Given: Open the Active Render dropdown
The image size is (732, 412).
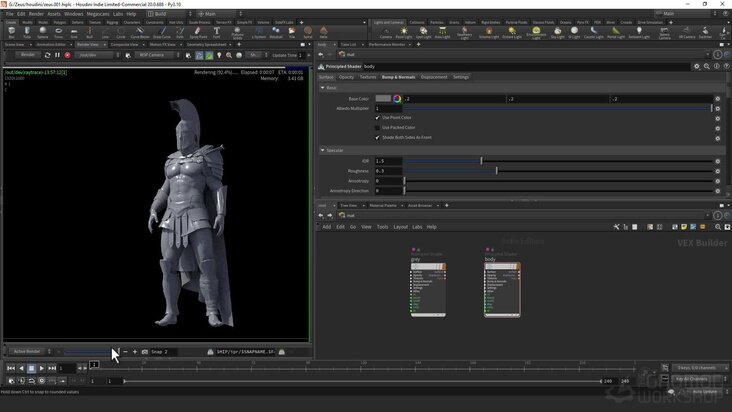Looking at the screenshot, I should (x=31, y=351).
